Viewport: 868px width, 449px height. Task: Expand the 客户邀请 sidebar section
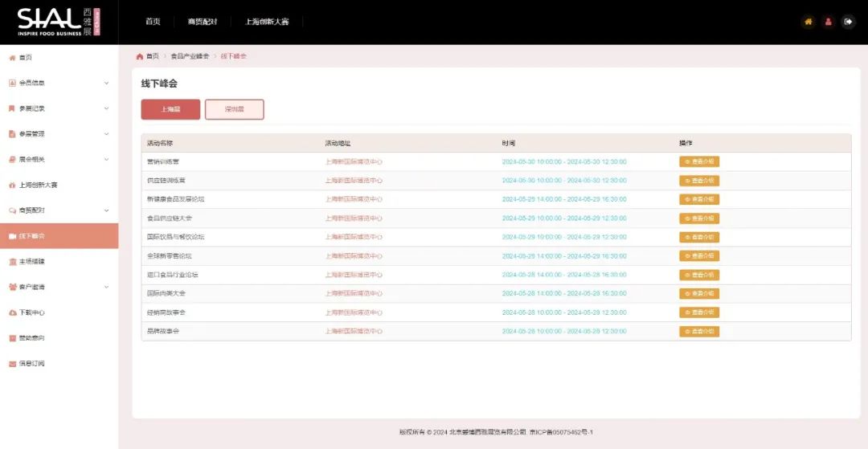pos(58,287)
